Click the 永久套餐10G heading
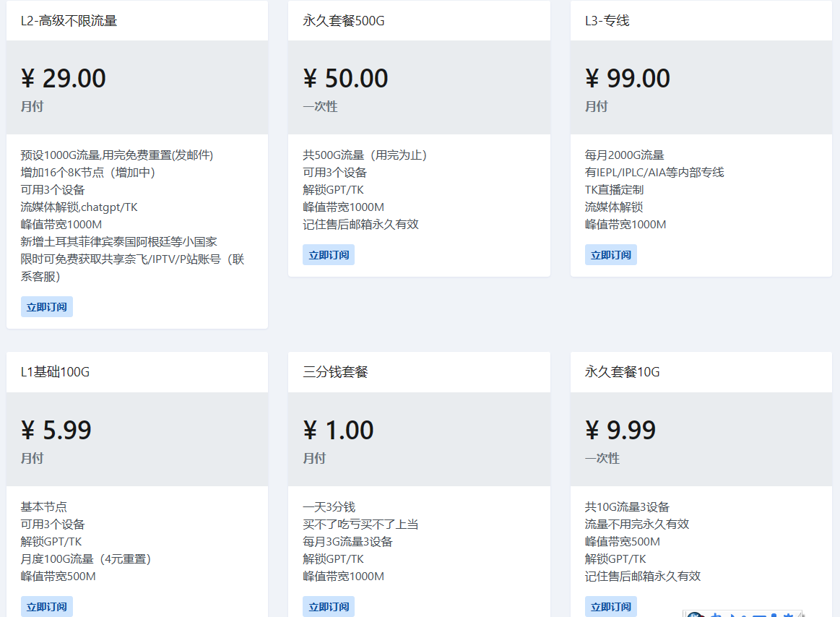The image size is (840, 617). click(x=622, y=373)
